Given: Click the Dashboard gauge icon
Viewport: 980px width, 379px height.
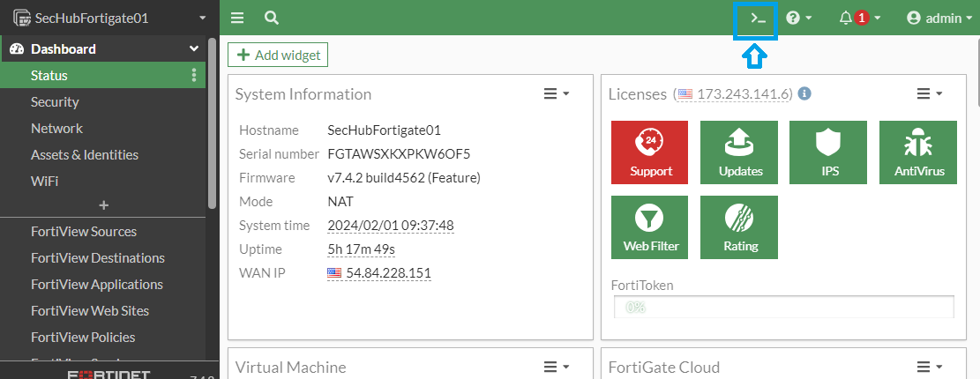Looking at the screenshot, I should pyautogui.click(x=17, y=49).
